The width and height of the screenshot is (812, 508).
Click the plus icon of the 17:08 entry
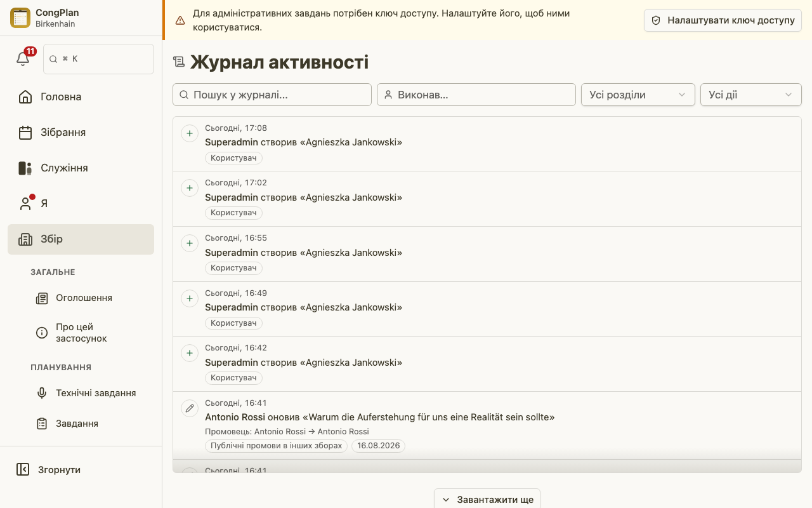[x=190, y=133]
